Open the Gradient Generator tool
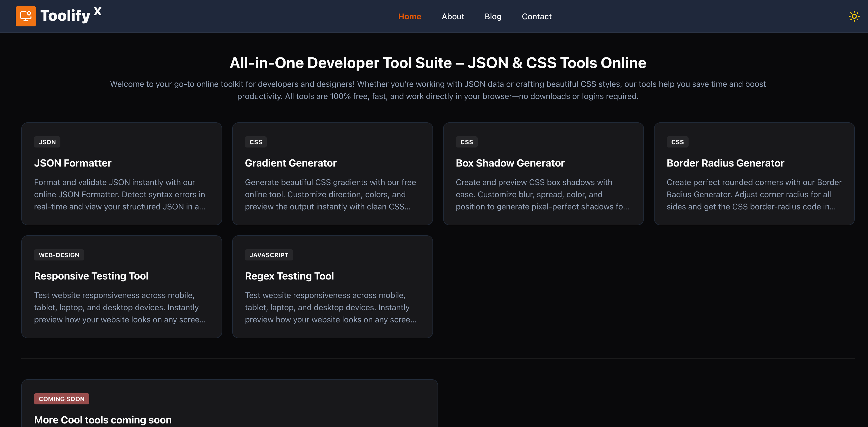The height and width of the screenshot is (427, 868). [x=332, y=174]
